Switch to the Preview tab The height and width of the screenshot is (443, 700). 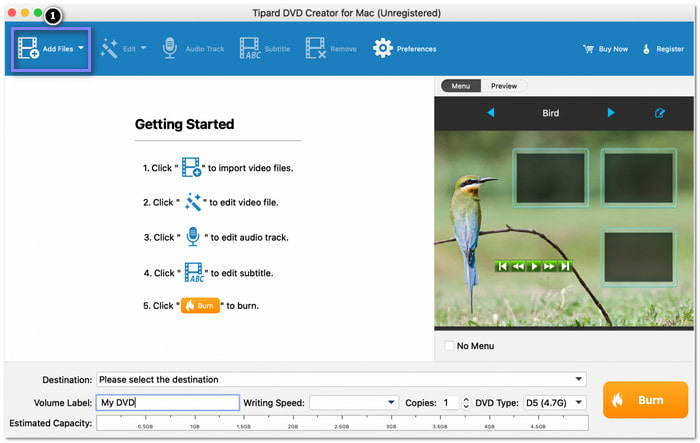pyautogui.click(x=504, y=86)
